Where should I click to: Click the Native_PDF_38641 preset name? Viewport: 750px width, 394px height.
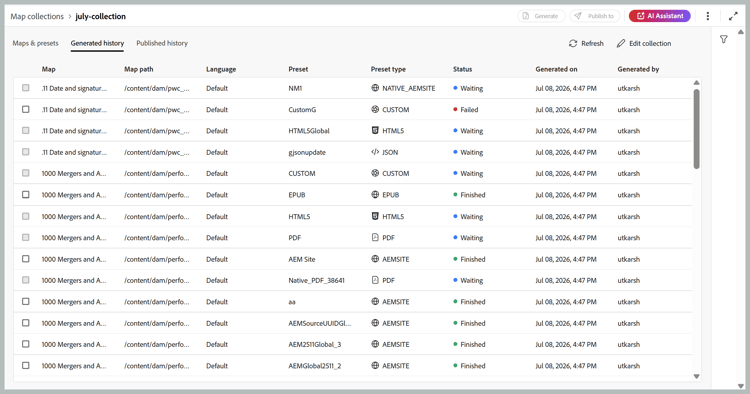[x=316, y=280]
